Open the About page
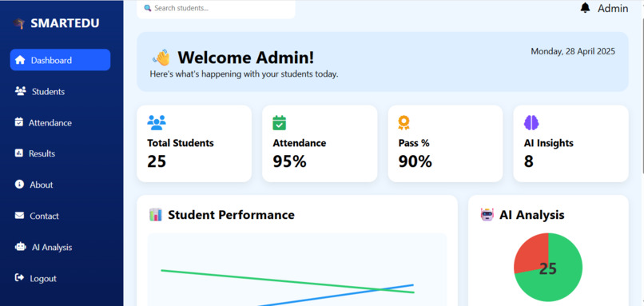Screen dimensions: 644x306 [61, 185]
